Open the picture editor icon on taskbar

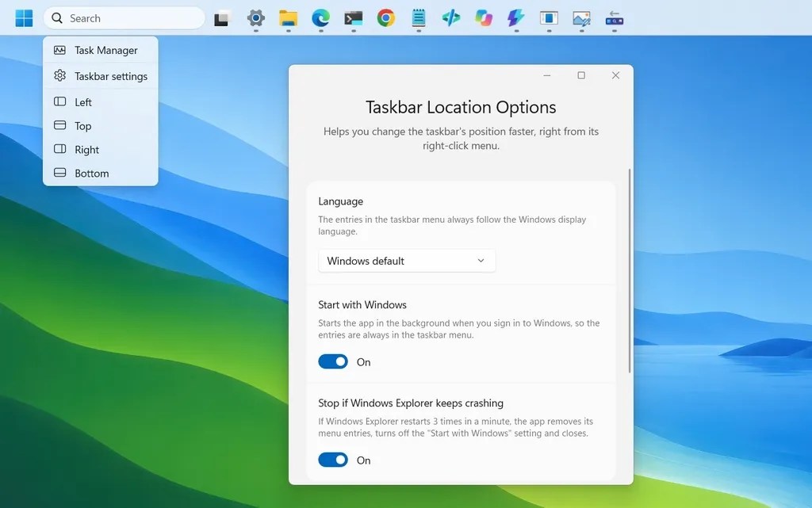[581, 18]
